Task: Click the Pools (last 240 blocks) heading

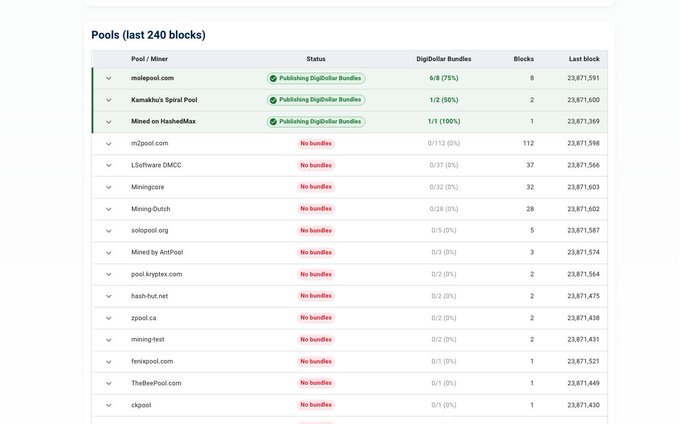Action: coord(148,35)
